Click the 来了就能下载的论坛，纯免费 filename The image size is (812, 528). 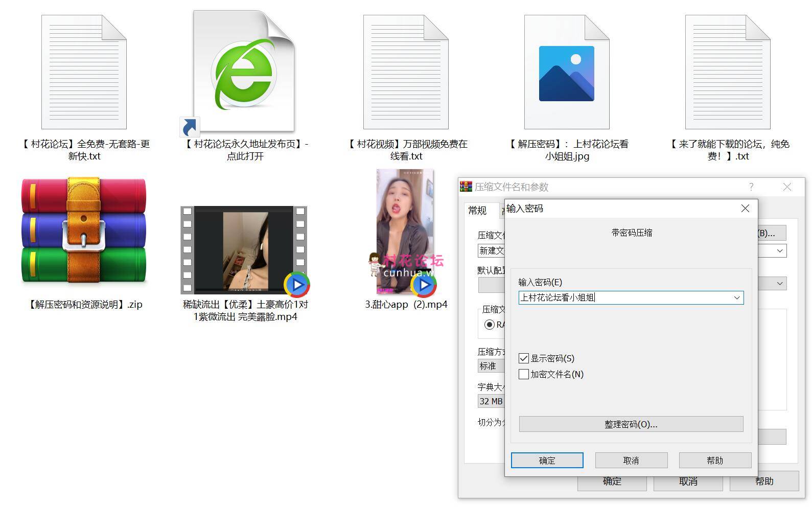click(728, 150)
